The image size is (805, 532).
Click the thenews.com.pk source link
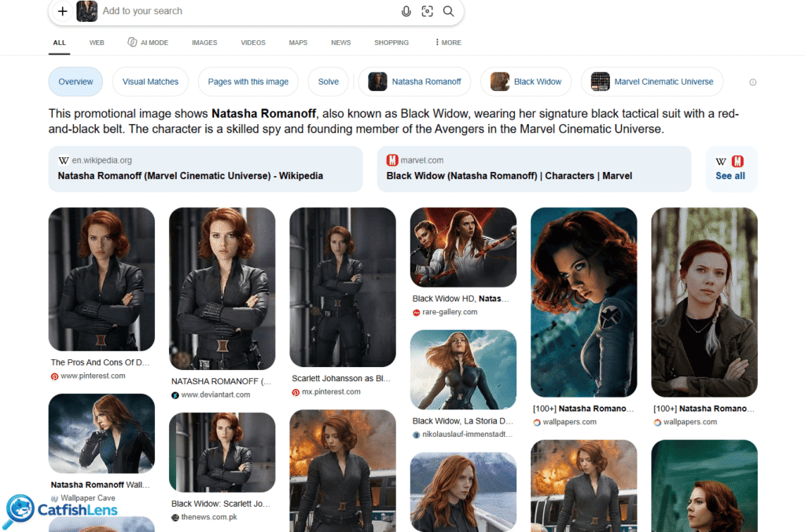pyautogui.click(x=209, y=517)
